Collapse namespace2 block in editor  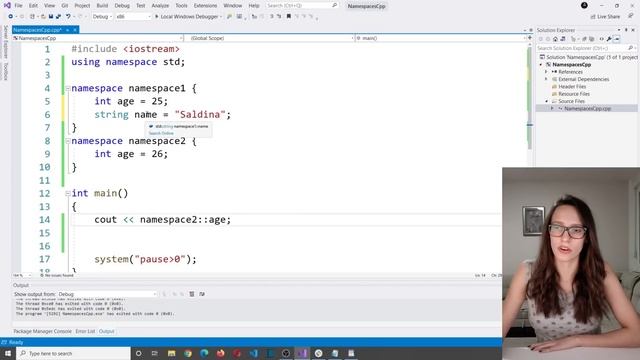tap(68, 141)
